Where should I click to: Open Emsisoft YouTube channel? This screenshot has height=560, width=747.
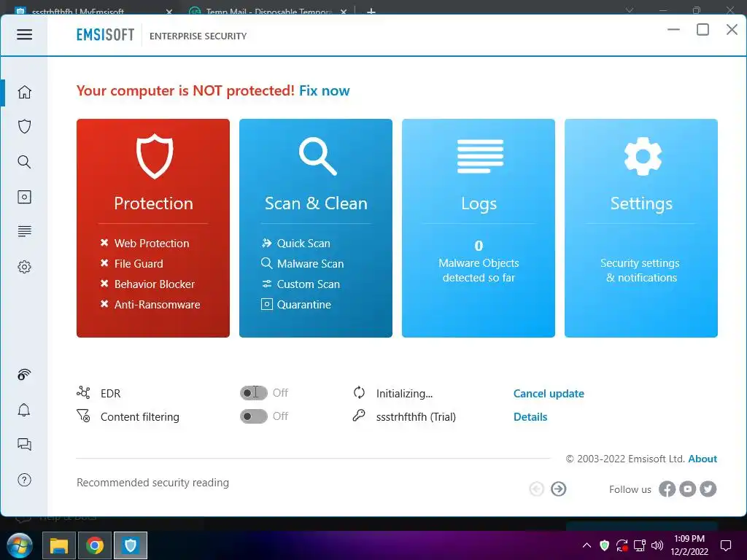point(687,489)
